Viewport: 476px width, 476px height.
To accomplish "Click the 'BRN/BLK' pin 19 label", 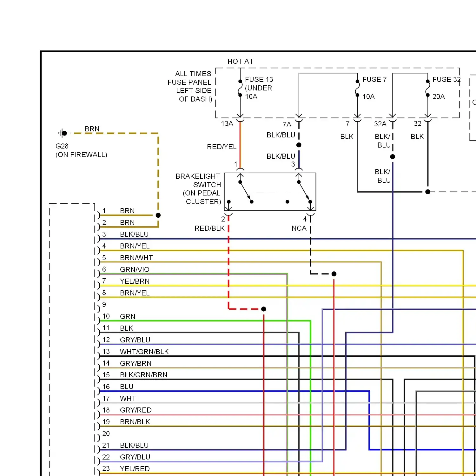I will click(x=135, y=422).
